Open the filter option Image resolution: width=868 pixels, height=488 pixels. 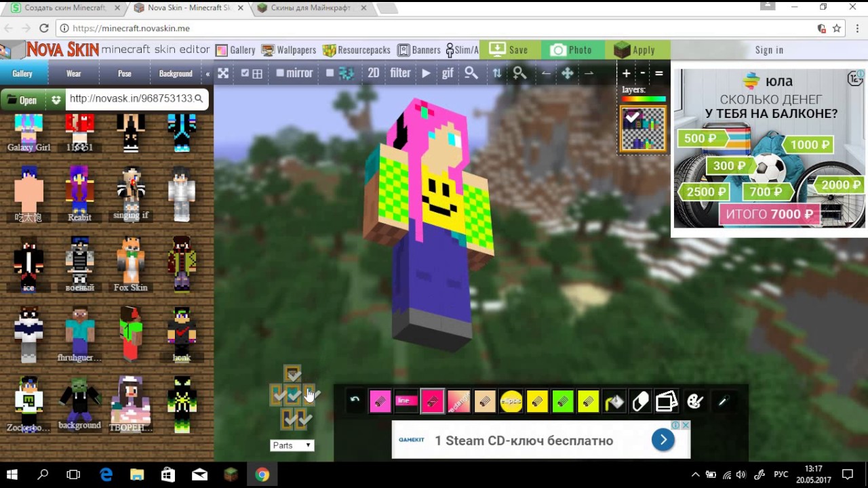[x=400, y=73]
